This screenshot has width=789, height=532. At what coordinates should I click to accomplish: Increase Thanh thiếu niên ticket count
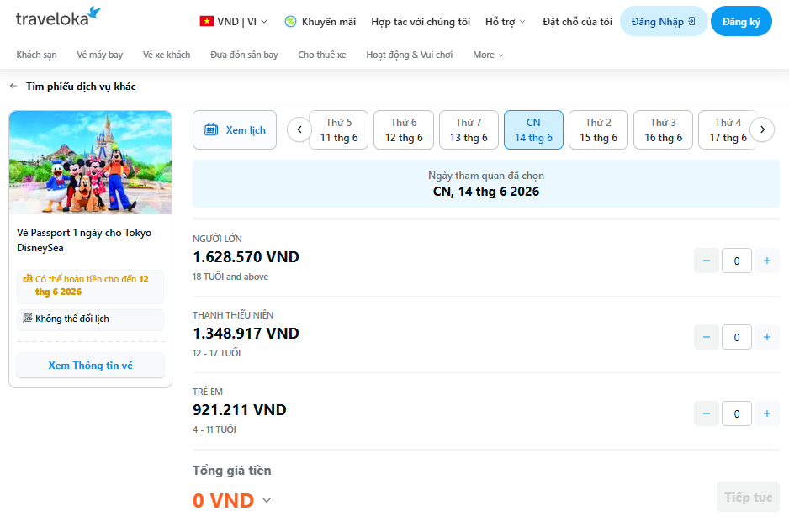click(x=767, y=337)
